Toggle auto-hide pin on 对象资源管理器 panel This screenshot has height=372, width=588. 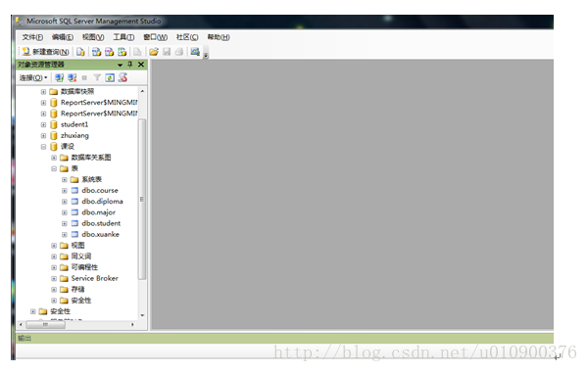click(130, 65)
